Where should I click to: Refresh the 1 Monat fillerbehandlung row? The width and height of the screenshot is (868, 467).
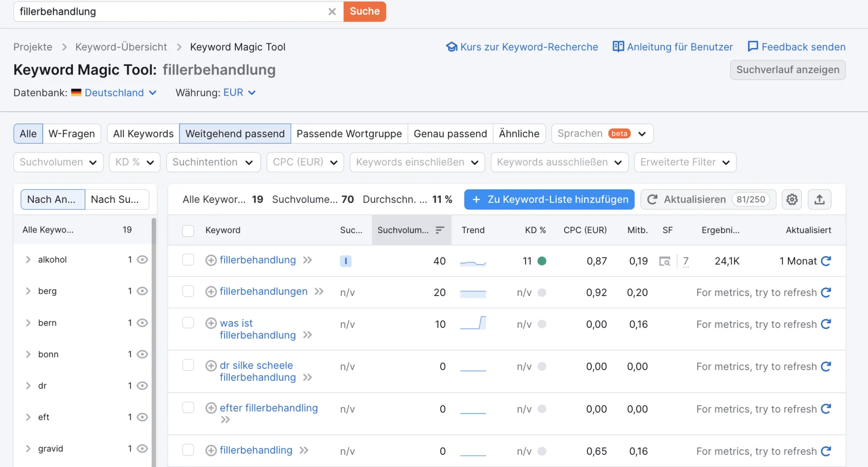tap(826, 261)
